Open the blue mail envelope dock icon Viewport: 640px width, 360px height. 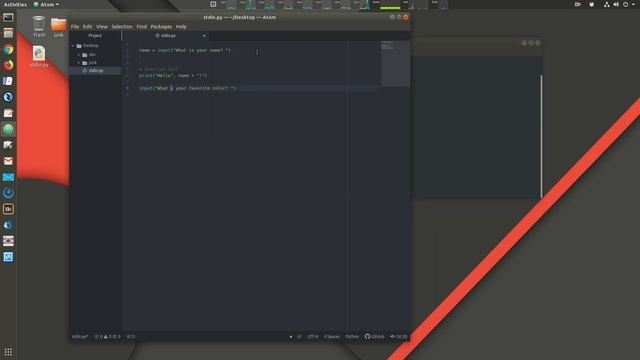click(8, 177)
